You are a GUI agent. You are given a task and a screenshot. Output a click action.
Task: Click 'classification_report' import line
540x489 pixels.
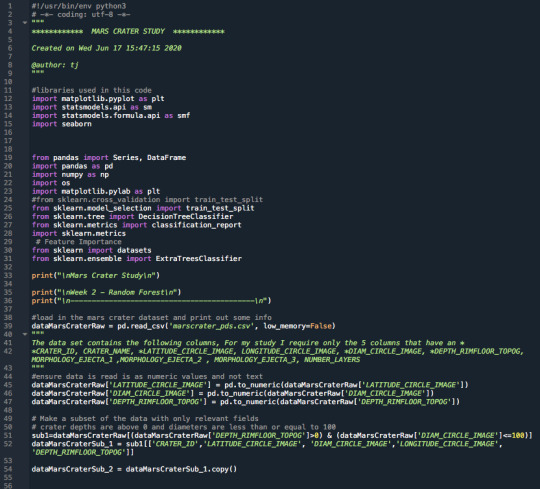tap(137, 225)
